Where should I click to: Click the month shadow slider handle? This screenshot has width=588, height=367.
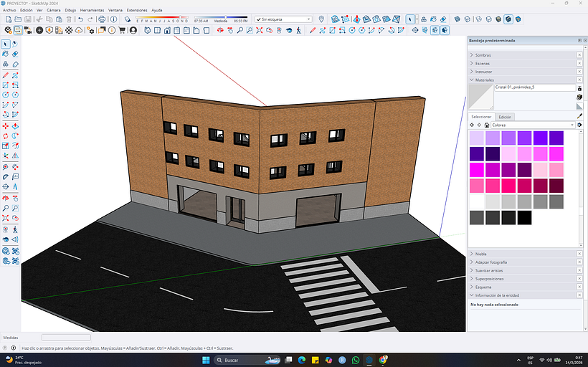point(181,17)
